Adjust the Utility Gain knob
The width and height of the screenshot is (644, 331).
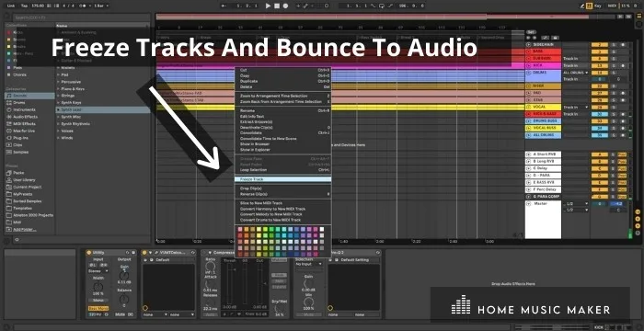pos(124,276)
